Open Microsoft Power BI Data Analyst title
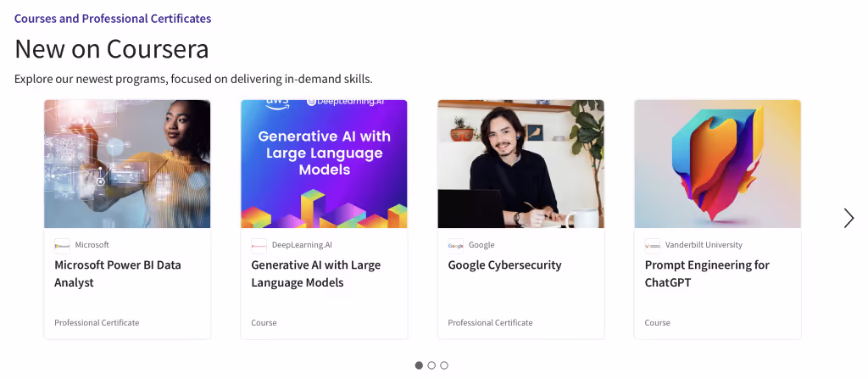The image size is (868, 379). pos(117,274)
